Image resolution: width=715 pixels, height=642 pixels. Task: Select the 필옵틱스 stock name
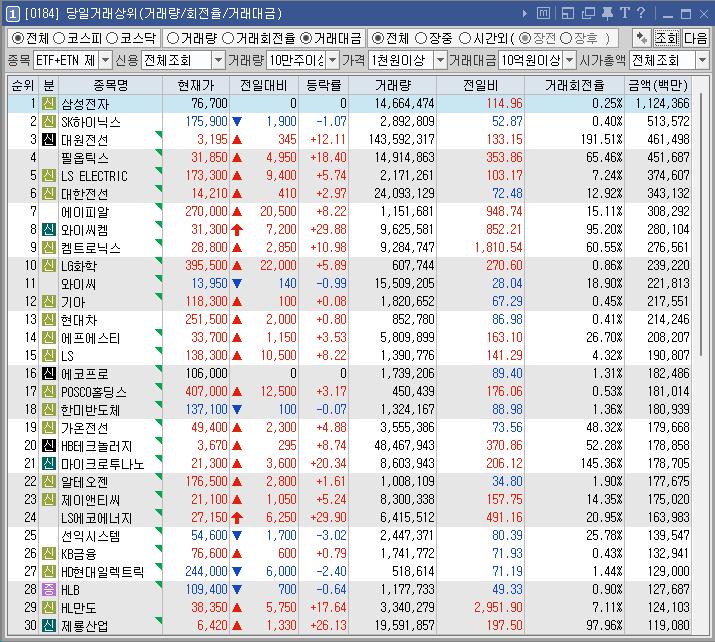point(85,158)
